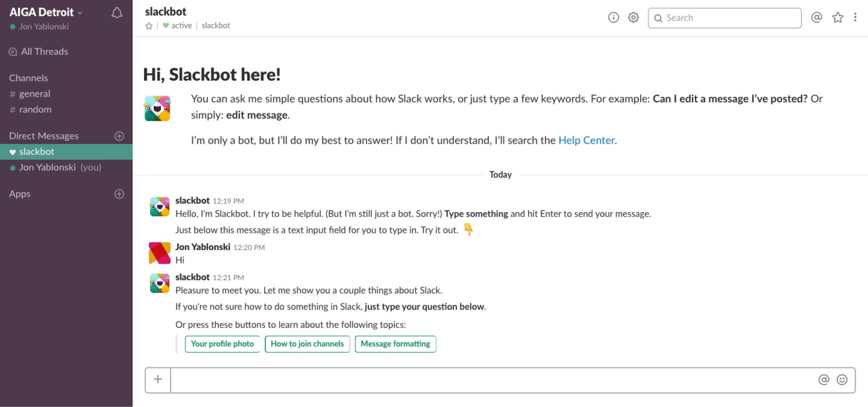Click the Your profile photo button

pos(222,344)
